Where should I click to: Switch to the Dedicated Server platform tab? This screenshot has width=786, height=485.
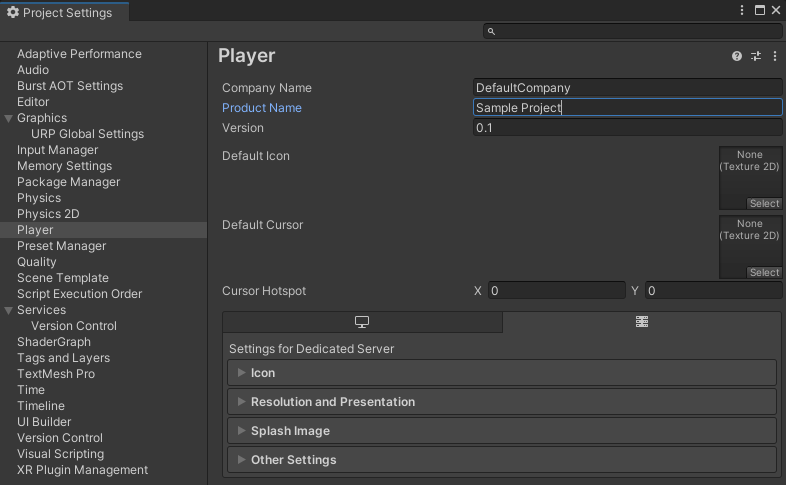coord(642,322)
